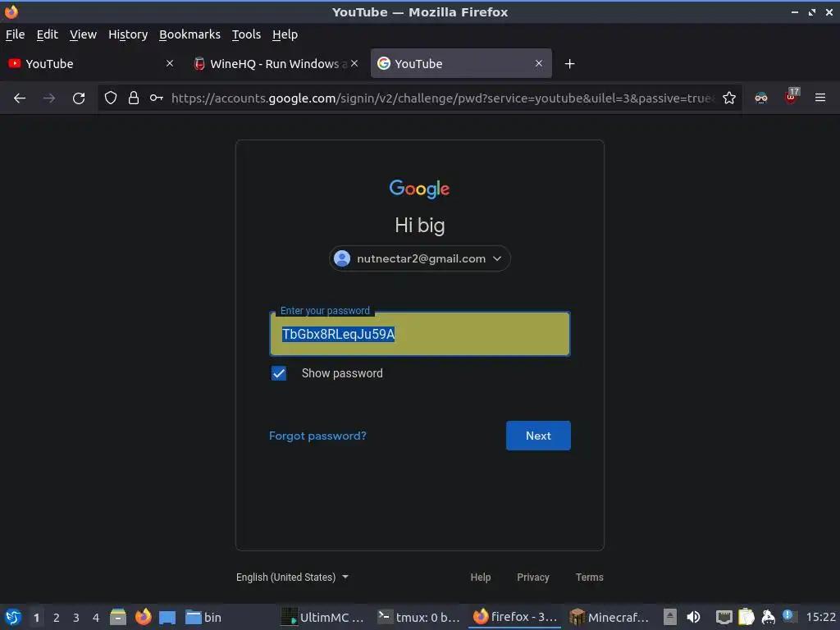Click the site security padlock icon
This screenshot has height=630, width=840.
[x=134, y=98]
